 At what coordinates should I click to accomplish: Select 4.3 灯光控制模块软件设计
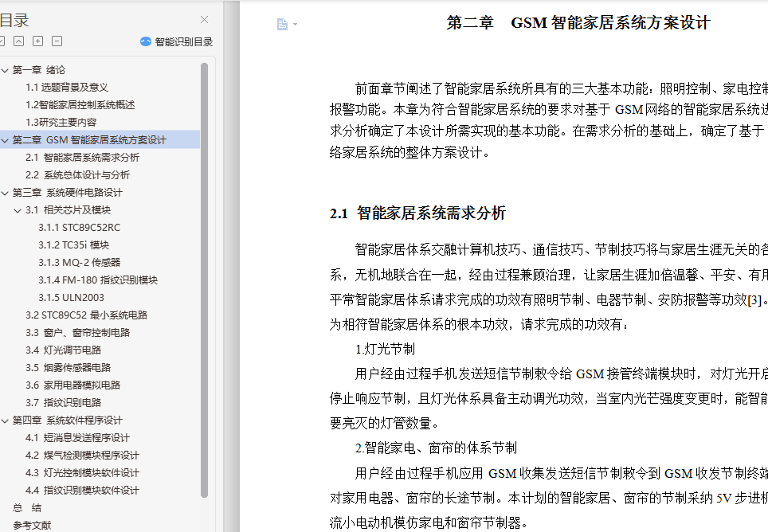point(82,473)
